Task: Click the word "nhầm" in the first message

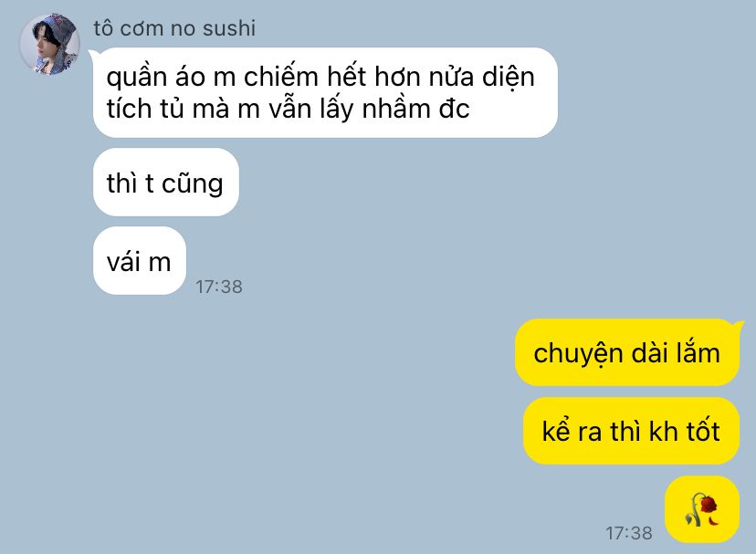Action: (x=396, y=109)
